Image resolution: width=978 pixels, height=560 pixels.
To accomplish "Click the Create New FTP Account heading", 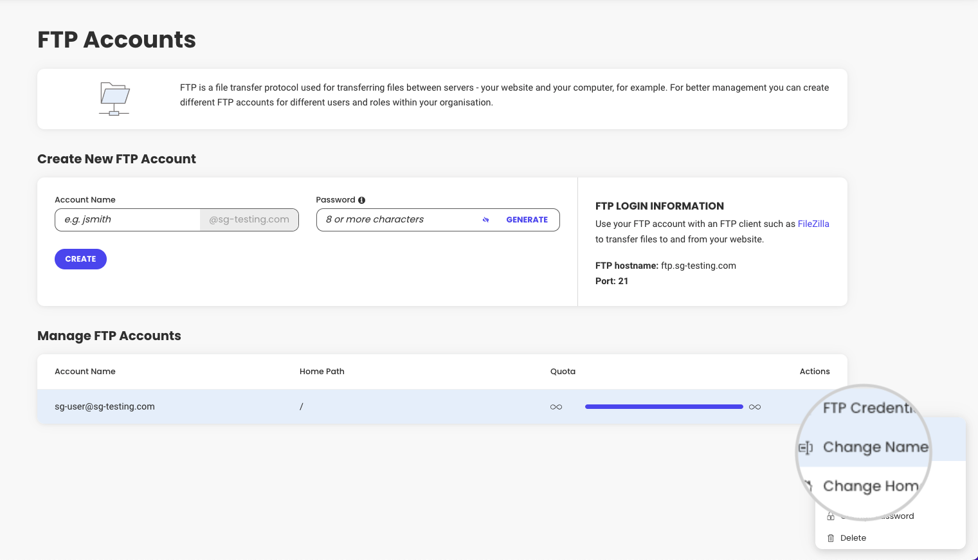I will 116,159.
